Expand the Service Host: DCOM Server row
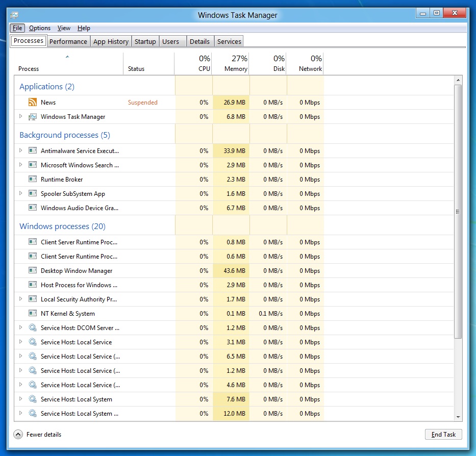This screenshot has width=476, height=456. click(x=20, y=327)
